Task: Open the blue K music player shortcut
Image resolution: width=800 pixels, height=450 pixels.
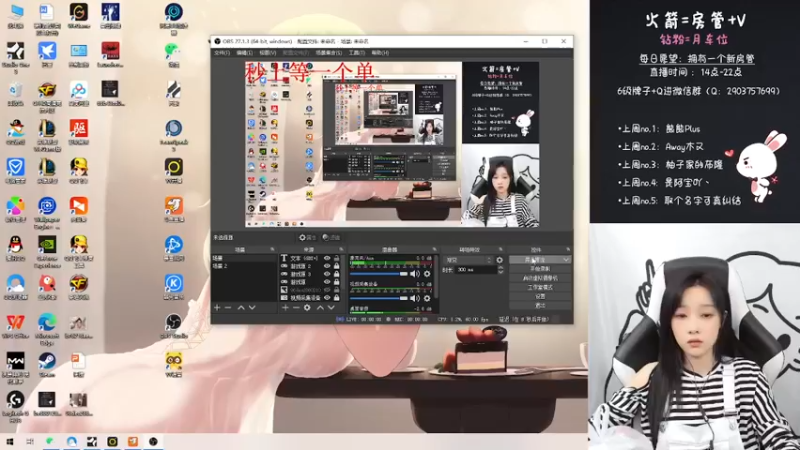Action: pyautogui.click(x=173, y=288)
